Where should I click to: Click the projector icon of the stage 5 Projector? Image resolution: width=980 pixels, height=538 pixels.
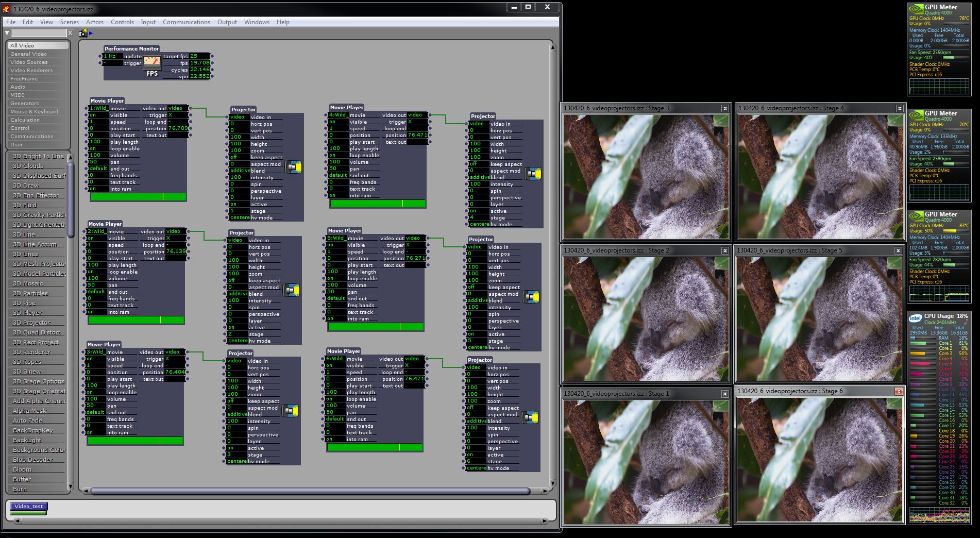coord(530,297)
